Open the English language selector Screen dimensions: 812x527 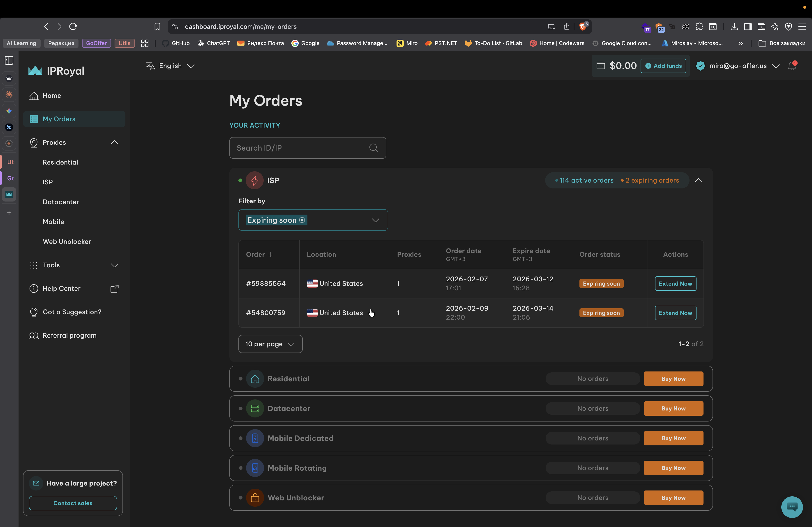(170, 66)
